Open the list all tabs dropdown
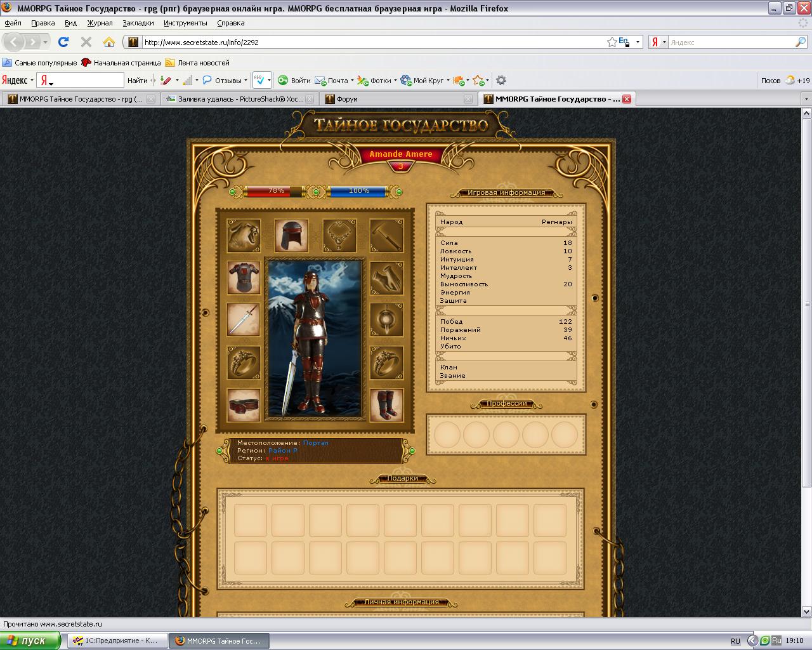This screenshot has height=650, width=812. coord(806,99)
